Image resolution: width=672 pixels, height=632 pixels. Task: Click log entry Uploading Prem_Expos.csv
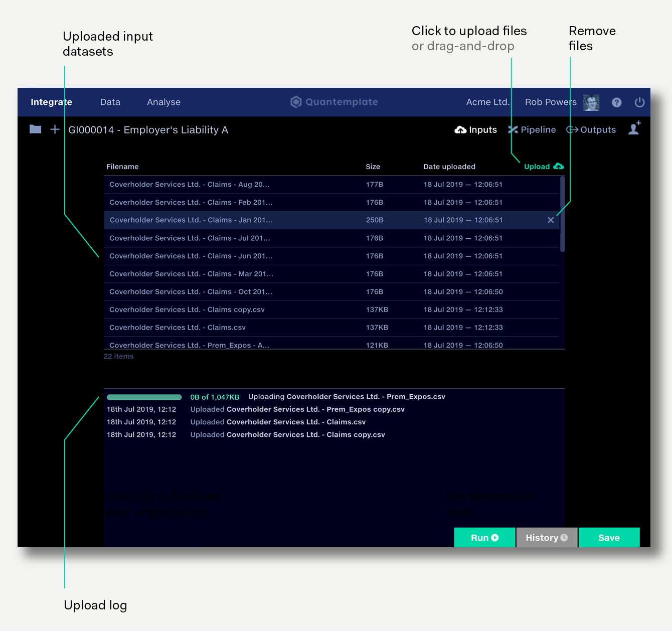tap(347, 397)
